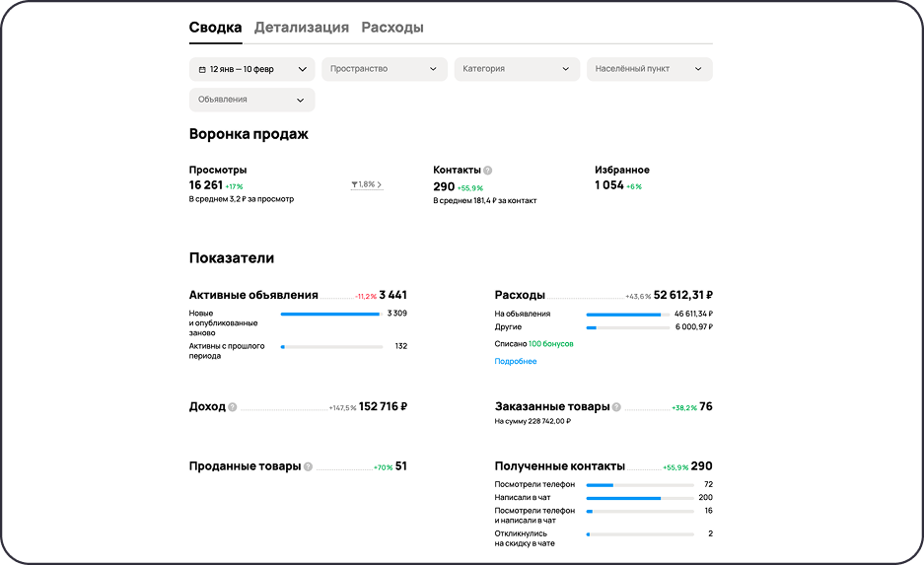Image resolution: width=924 pixels, height=565 pixels.
Task: Click the help icon next to Заказанные товары
Action: 616,407
